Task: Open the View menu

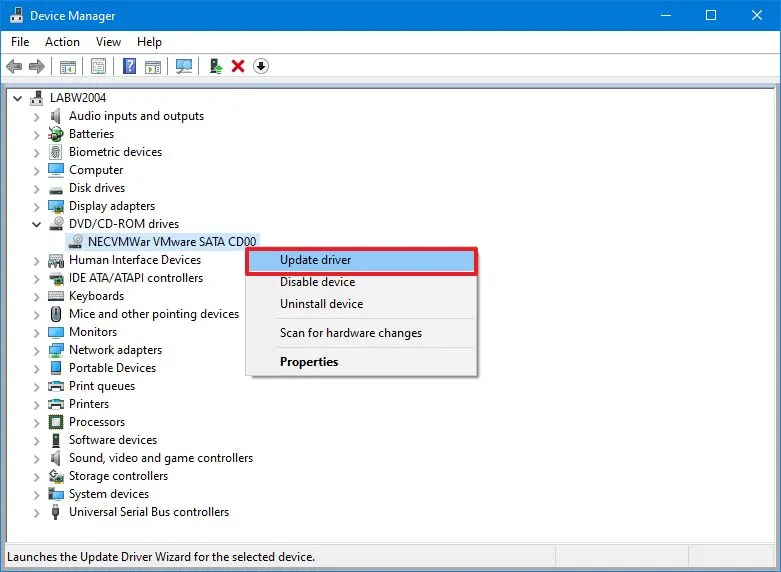Action: click(x=108, y=42)
